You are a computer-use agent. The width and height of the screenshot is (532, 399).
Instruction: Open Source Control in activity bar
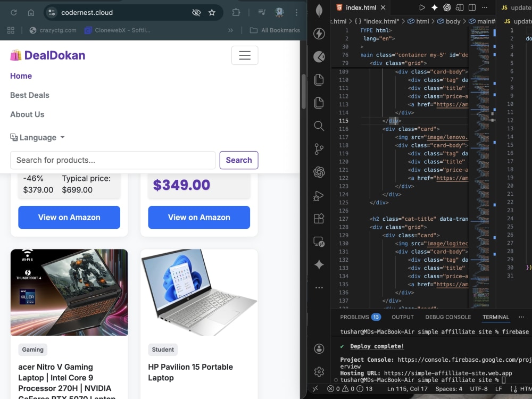coord(319,149)
